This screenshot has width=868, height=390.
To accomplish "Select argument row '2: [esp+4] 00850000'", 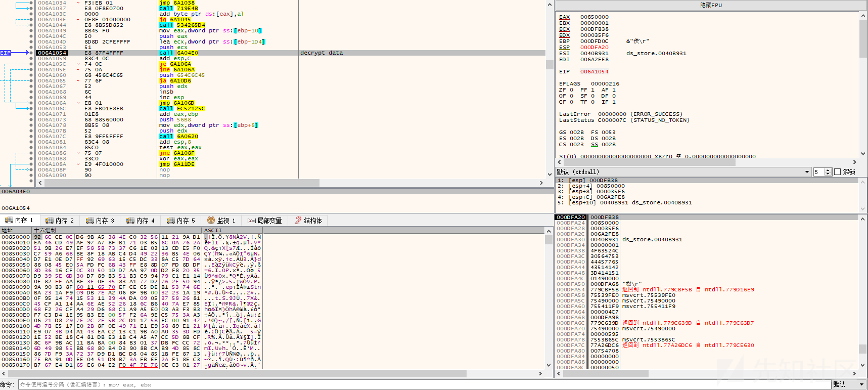I will (708, 186).
